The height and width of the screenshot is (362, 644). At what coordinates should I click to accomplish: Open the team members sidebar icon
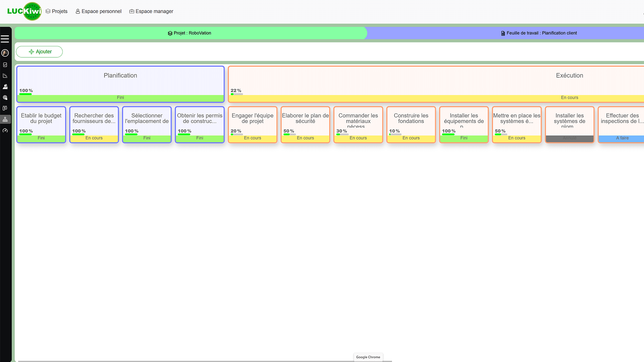(x=5, y=87)
